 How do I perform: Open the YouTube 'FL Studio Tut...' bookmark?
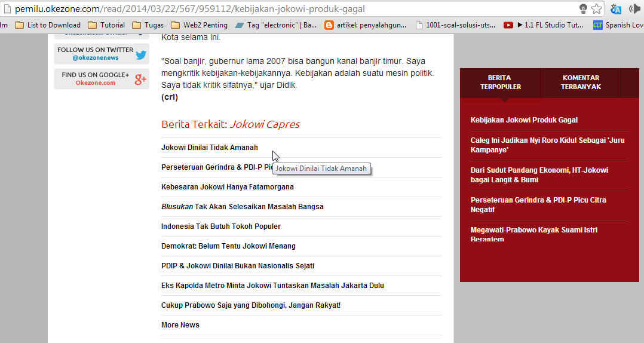click(544, 25)
